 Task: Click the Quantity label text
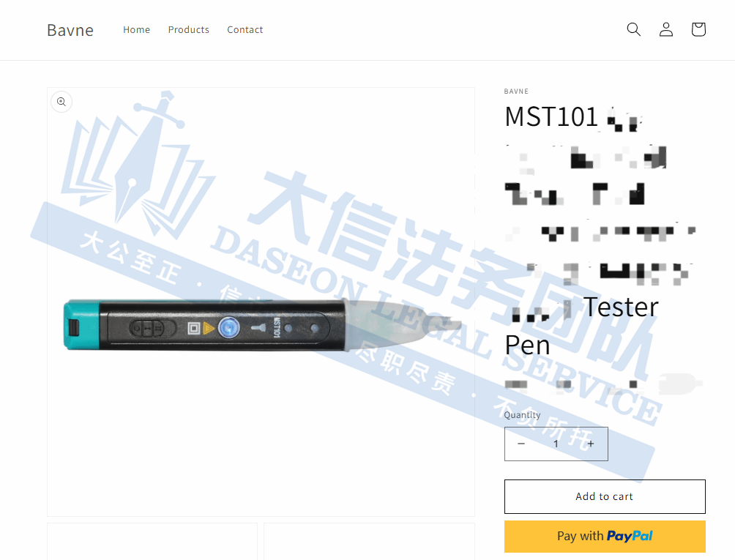pyautogui.click(x=522, y=415)
